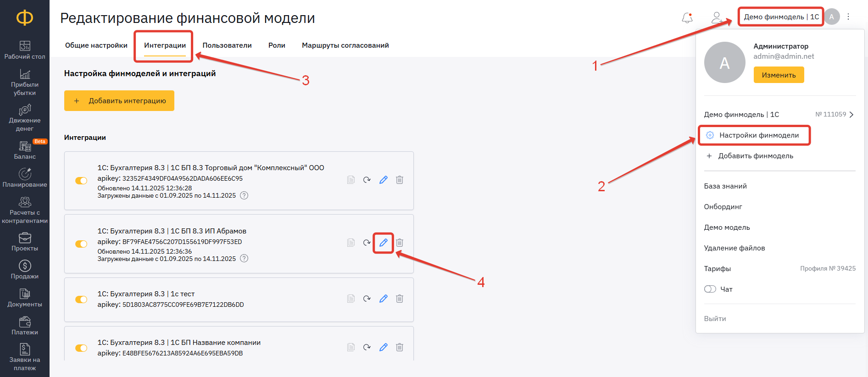Viewport: 868px width, 377px height.
Task: Open the Продажи sidebar section
Action: tap(25, 270)
